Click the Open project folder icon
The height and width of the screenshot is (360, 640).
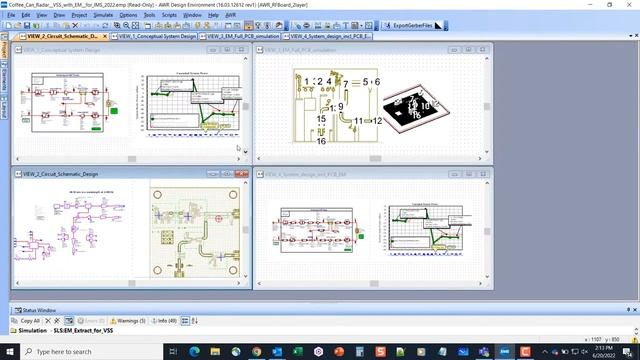tap(18, 25)
